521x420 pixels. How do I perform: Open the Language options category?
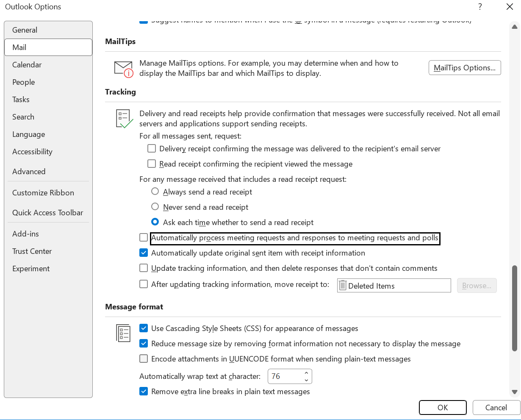pyautogui.click(x=48, y=134)
